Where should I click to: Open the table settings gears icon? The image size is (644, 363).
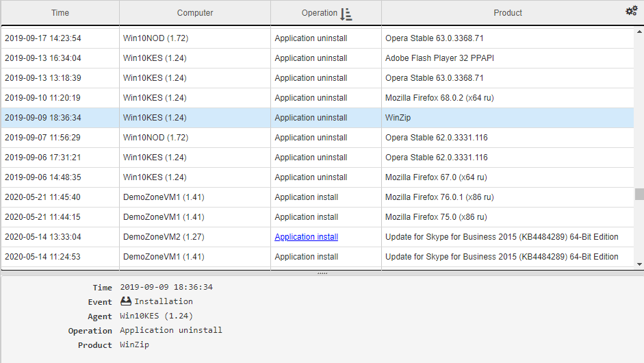[631, 11]
